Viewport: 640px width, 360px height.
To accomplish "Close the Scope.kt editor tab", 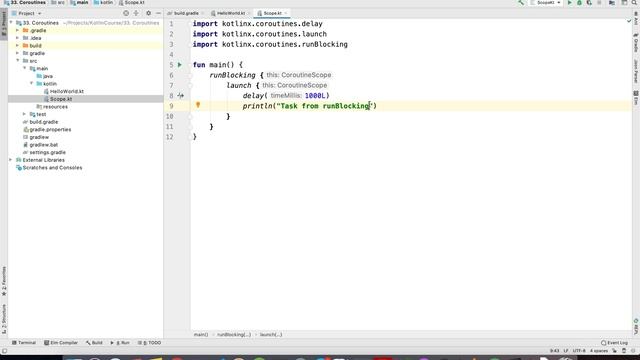I will pos(286,13).
